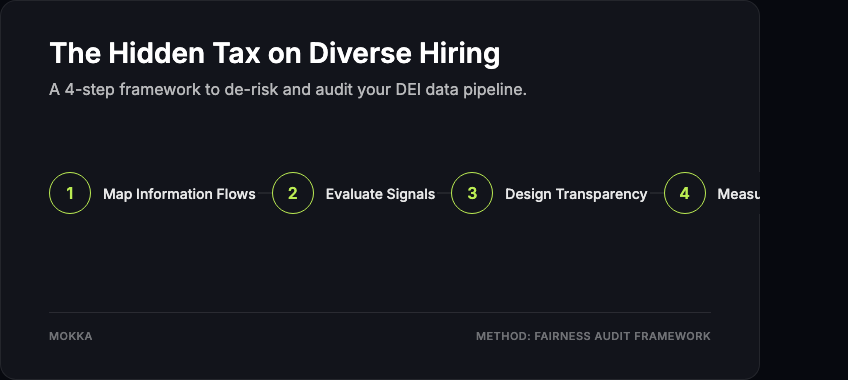Image resolution: width=848 pixels, height=380 pixels.
Task: Click the MOKKA footer text
Action: tap(71, 336)
